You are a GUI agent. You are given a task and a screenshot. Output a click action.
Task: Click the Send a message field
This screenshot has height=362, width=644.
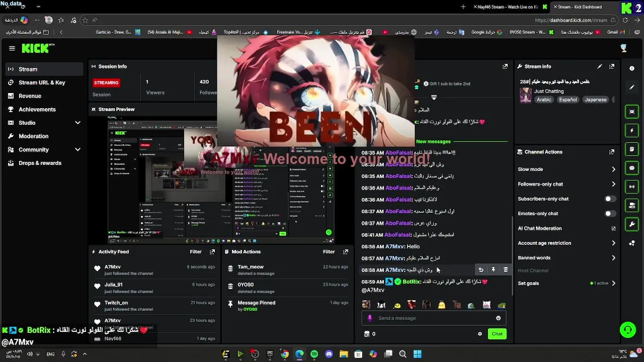(433, 318)
